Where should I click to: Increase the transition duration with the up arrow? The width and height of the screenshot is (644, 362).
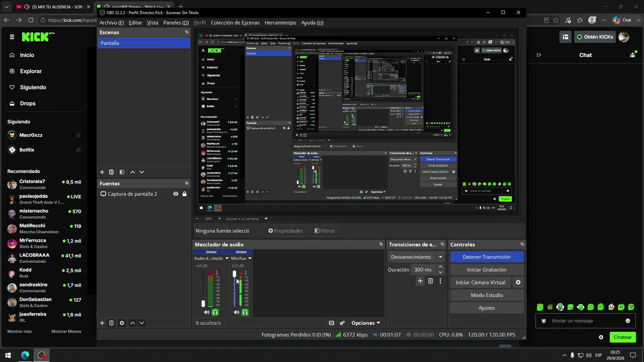click(x=440, y=267)
